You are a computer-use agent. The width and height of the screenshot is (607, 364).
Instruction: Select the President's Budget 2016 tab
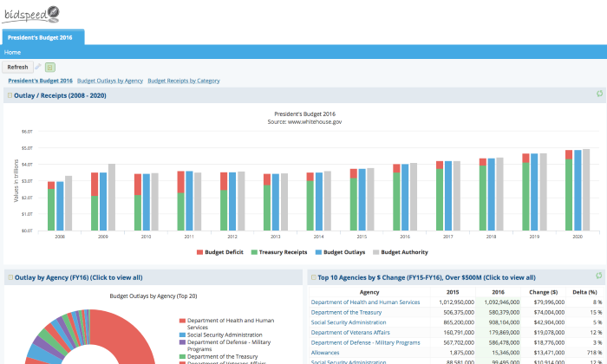[x=43, y=37]
